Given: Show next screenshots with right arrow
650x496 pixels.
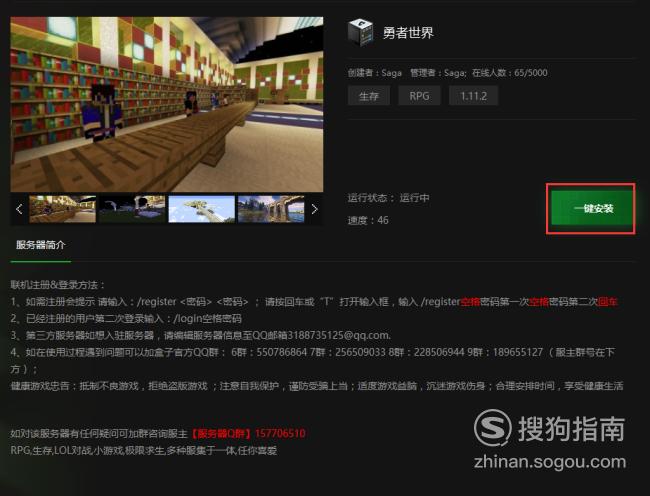Looking at the screenshot, I should tap(314, 209).
